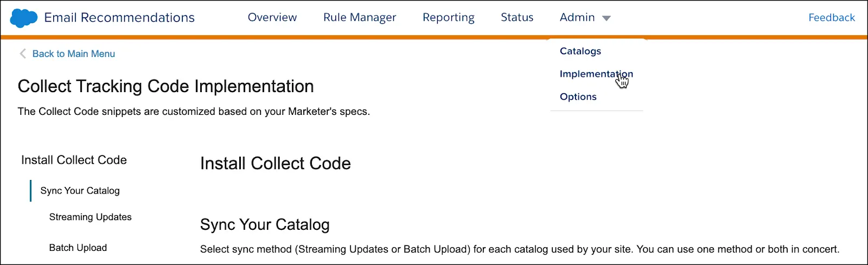Click the Back to Main Menu link
Viewport: 868px width, 265px height.
(74, 54)
